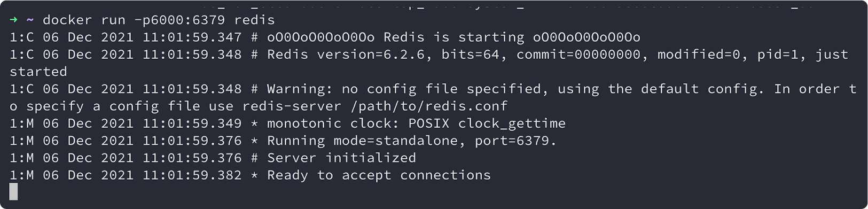Image resolution: width=868 pixels, height=209 pixels.
Task: Click the timestamp '11:01:59.382'
Action: (x=192, y=175)
